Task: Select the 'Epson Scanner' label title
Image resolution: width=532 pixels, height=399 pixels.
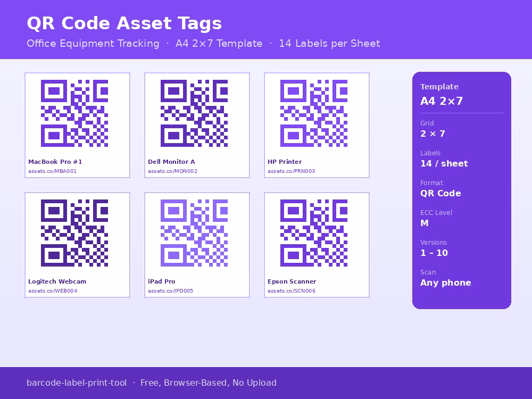Action: point(292,281)
